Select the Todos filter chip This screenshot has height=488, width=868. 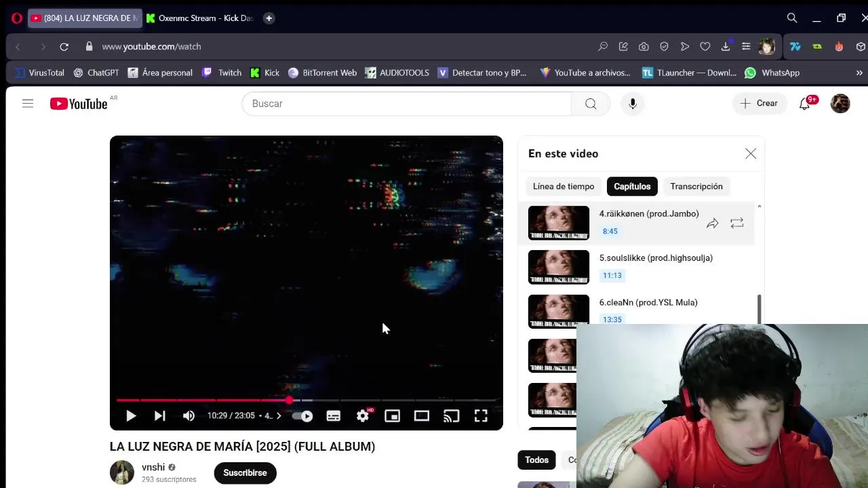tap(536, 460)
